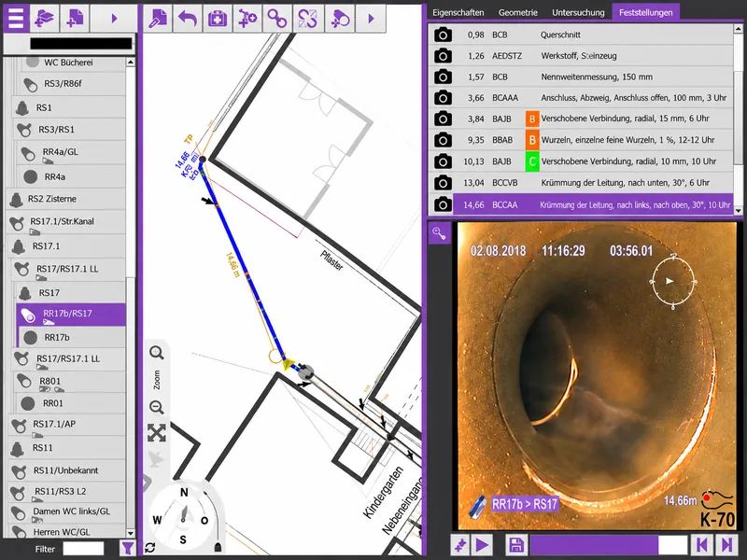Screen dimensions: 747x560
Task: Click the camera icon for row 13,04 BCCVB
Action: (443, 182)
